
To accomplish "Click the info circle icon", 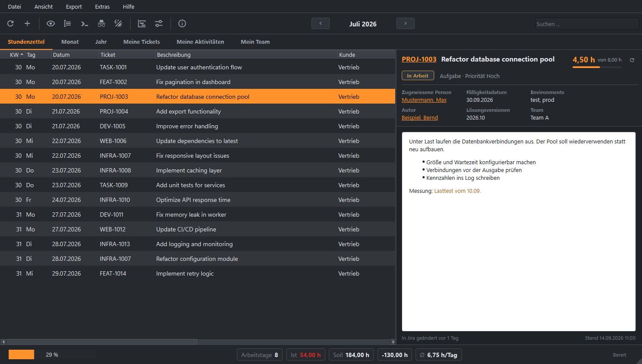I will click(x=182, y=23).
